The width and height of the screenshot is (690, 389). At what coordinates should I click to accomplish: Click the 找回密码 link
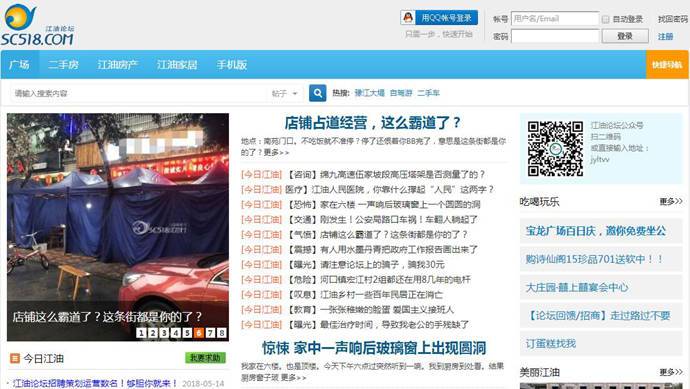pos(672,19)
